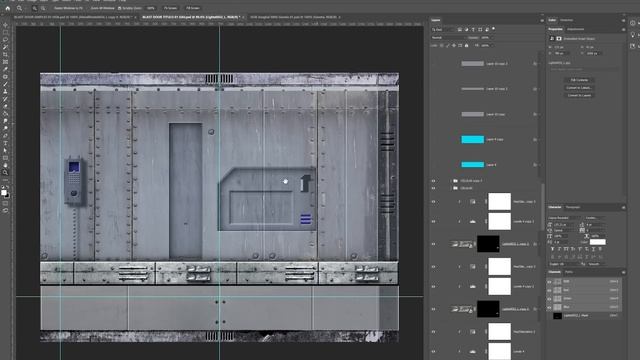The image size is (640, 360).
Task: Select the Eyedropper tool
Action: 5,69
